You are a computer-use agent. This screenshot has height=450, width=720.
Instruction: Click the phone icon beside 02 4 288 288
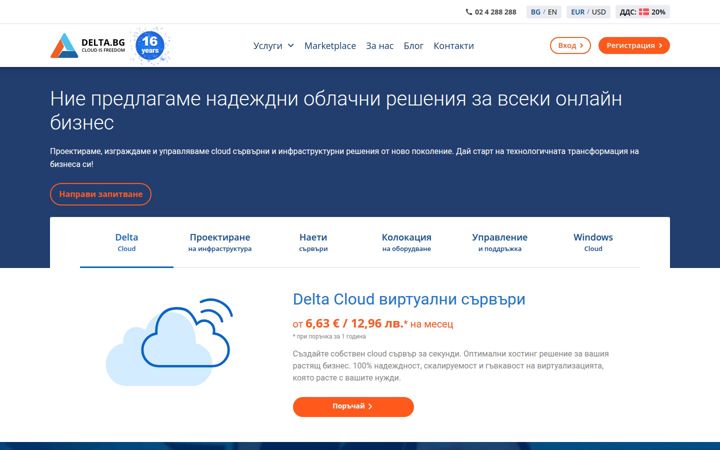pos(469,12)
